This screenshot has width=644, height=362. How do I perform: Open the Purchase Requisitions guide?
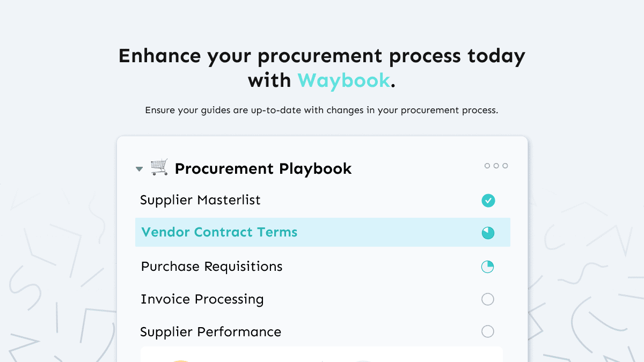coord(211,267)
